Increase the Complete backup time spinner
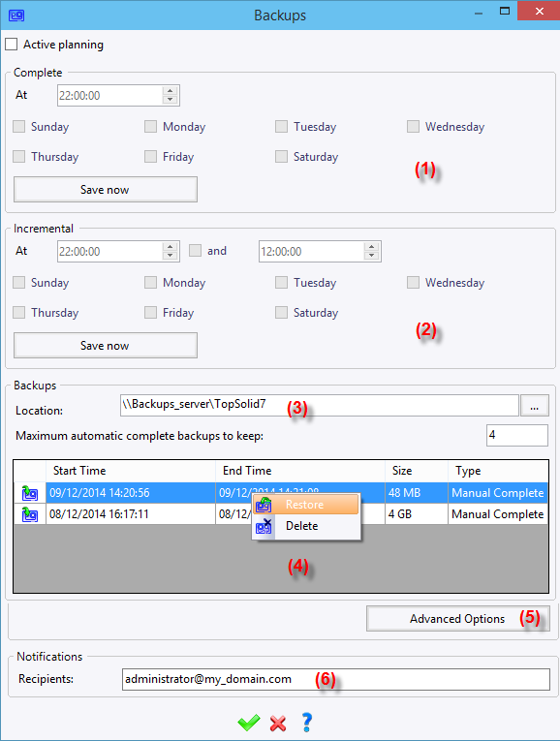Screen dimensions: 560x741 (171, 90)
